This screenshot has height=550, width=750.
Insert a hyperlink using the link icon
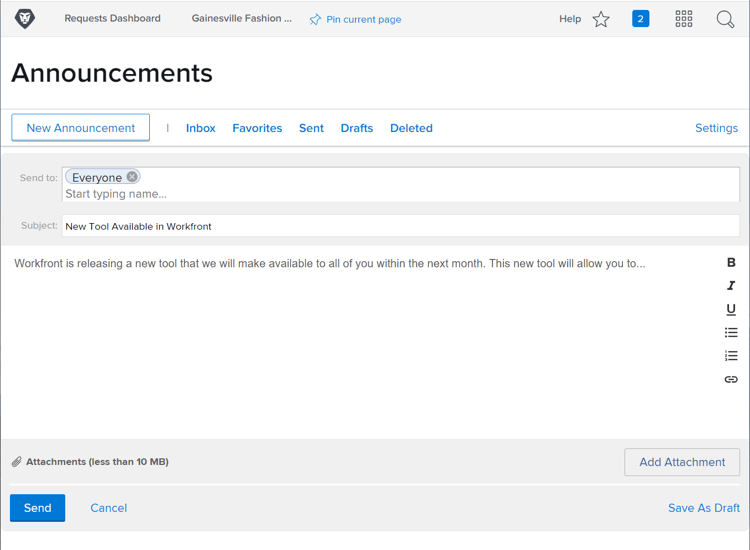point(731,379)
